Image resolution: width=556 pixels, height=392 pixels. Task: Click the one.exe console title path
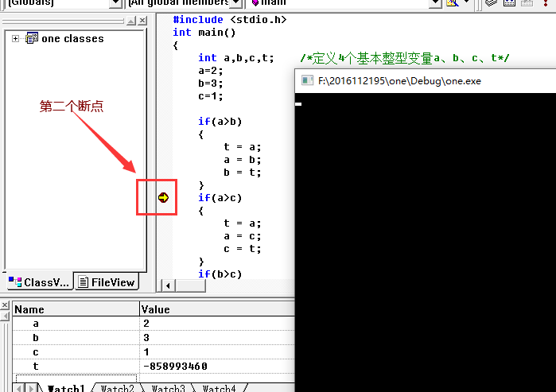[399, 81]
